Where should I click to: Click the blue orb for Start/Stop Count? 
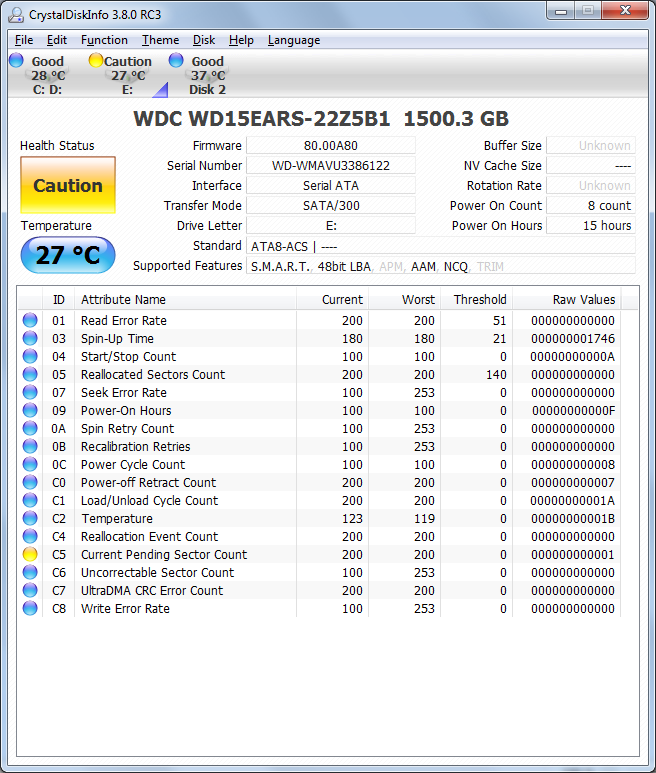click(30, 356)
